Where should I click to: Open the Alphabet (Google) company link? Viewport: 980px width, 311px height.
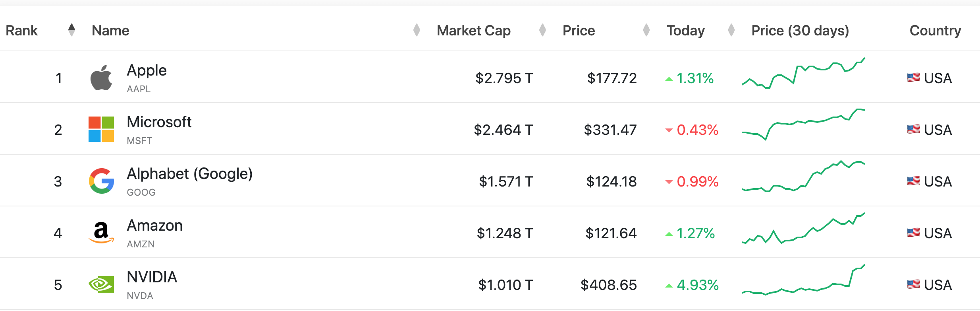pos(189,174)
